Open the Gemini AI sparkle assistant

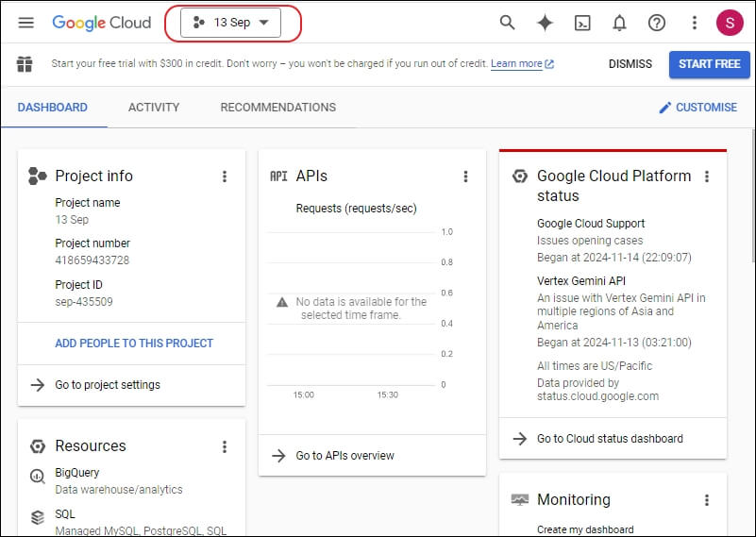(x=545, y=23)
